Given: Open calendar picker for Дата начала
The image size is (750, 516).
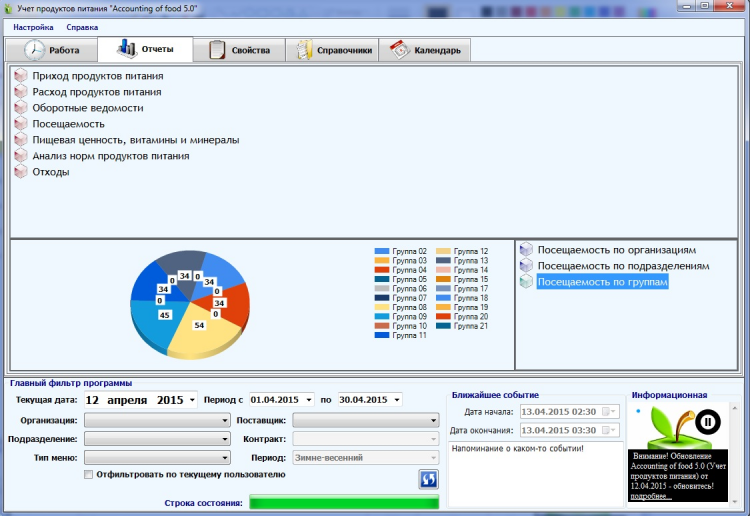Looking at the screenshot, I should click(608, 411).
